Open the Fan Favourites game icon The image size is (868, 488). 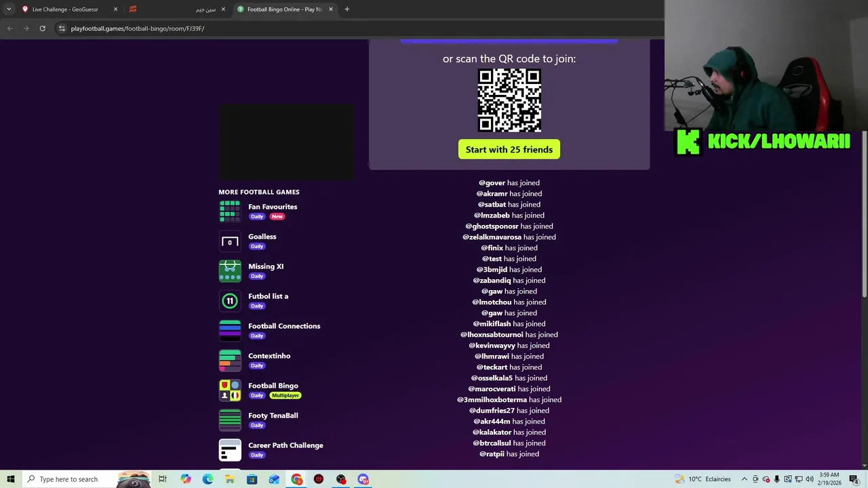pyautogui.click(x=230, y=211)
